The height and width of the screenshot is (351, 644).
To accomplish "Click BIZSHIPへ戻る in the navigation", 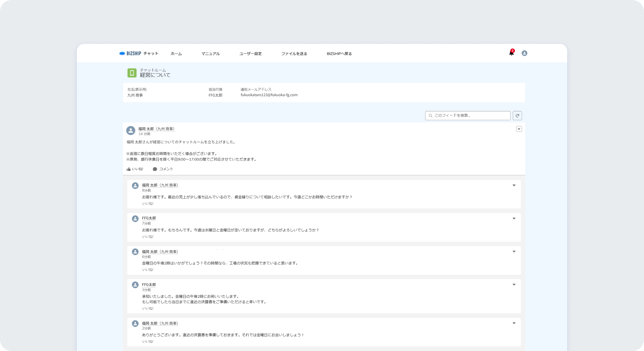I will point(339,54).
